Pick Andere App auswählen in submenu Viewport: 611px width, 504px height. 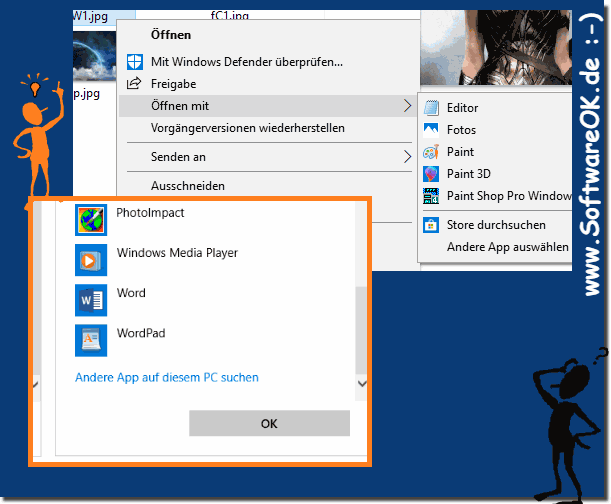[x=508, y=247]
